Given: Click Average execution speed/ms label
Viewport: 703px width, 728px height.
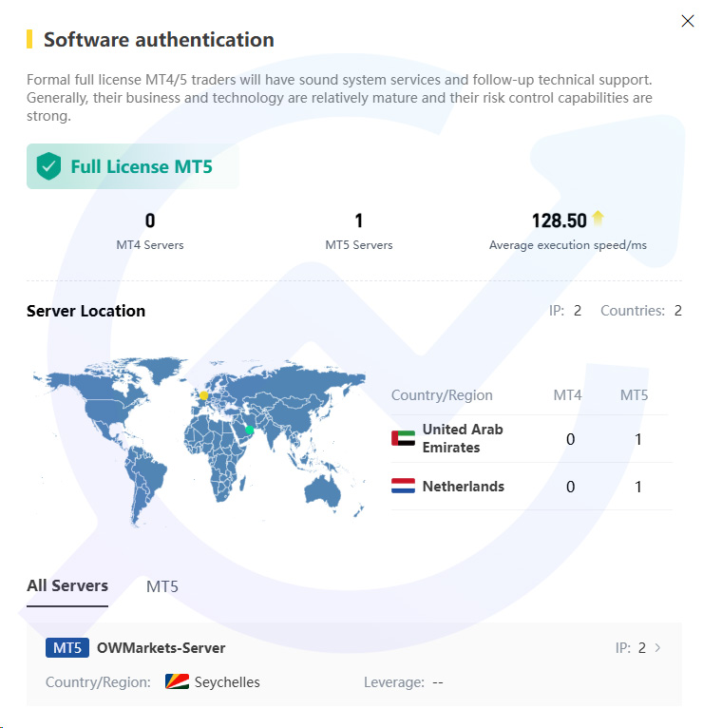Looking at the screenshot, I should (x=567, y=244).
